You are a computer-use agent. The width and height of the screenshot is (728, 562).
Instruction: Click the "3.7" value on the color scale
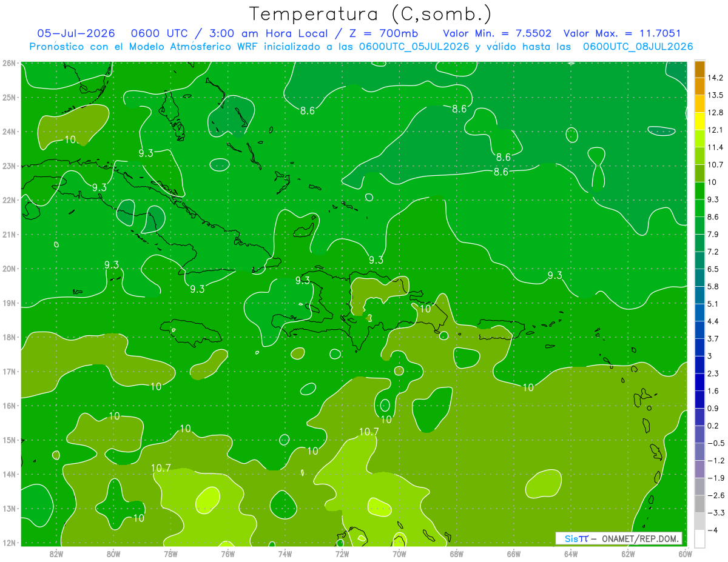tap(713, 338)
